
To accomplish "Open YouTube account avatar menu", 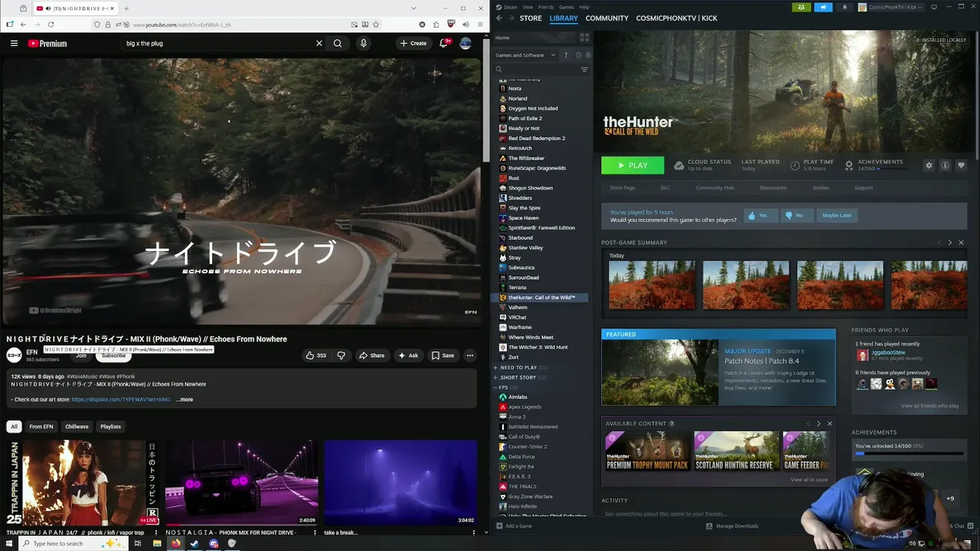I will point(465,44).
